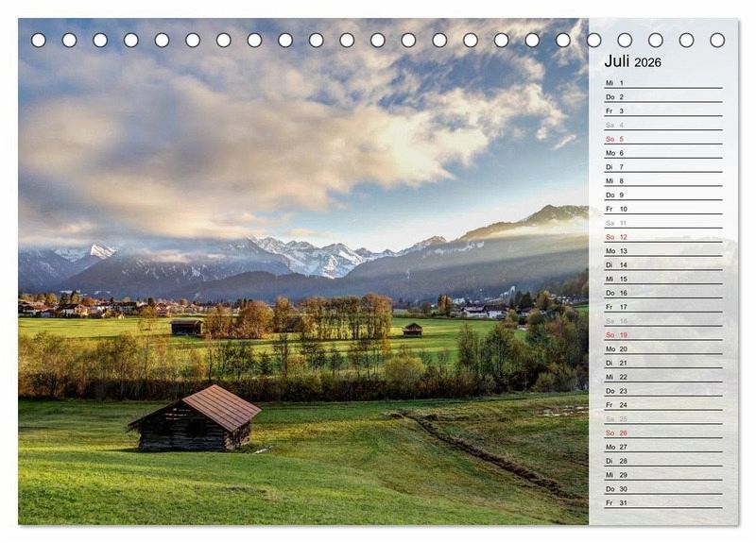
Task: Select the Sunday row 'So 12'
Action: point(661,237)
